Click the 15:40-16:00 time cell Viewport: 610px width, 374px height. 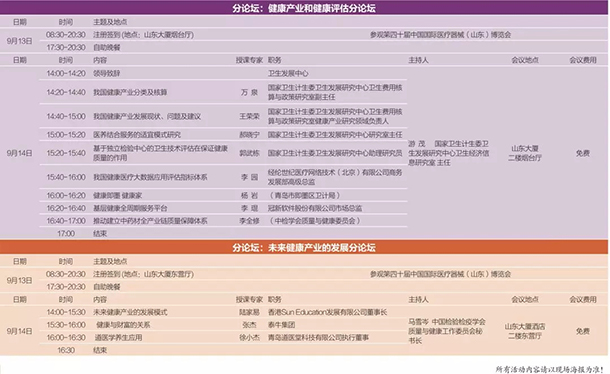pos(66,177)
